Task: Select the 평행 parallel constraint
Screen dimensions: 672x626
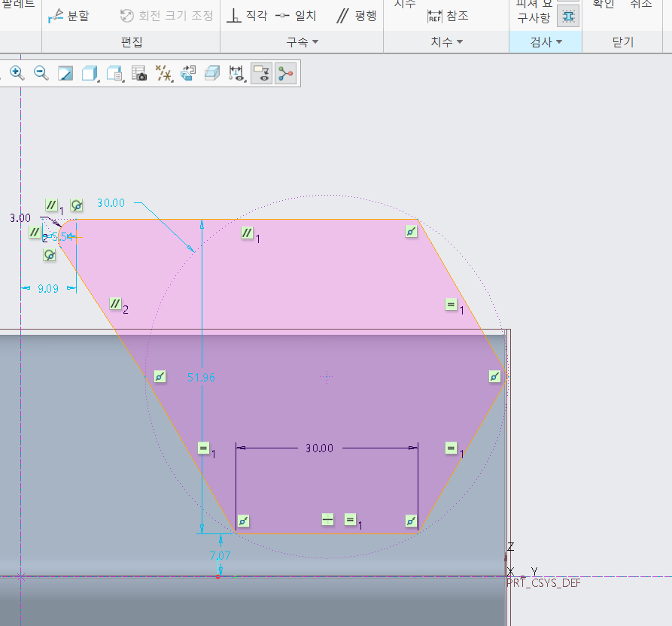Action: (357, 16)
